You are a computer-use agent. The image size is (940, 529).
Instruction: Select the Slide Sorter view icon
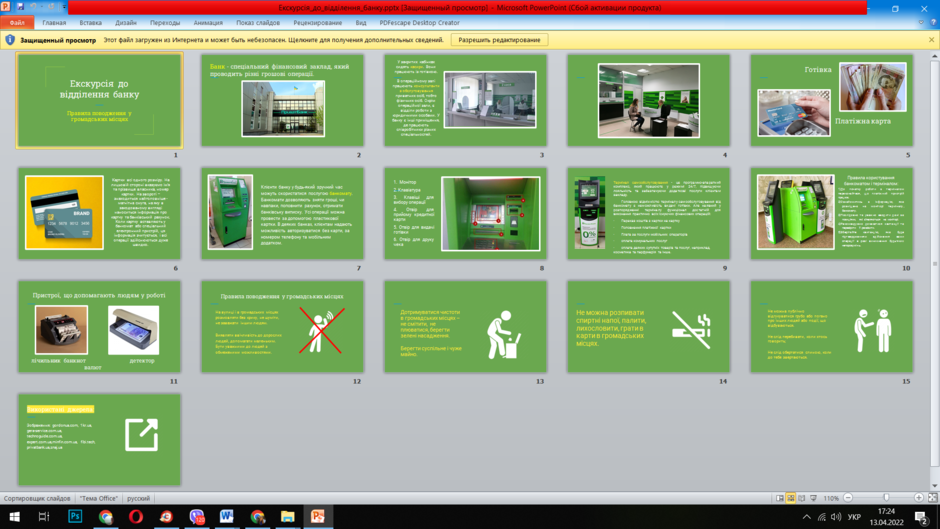point(791,498)
